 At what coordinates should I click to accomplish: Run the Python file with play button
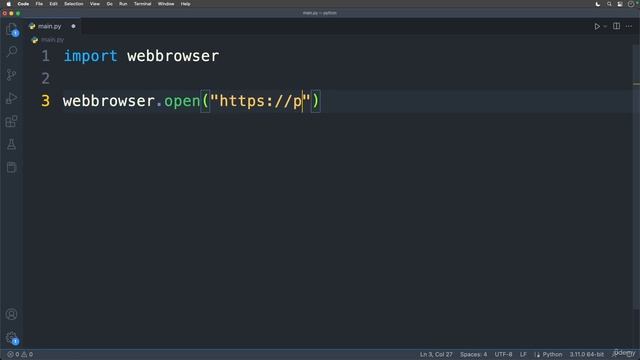(x=597, y=26)
